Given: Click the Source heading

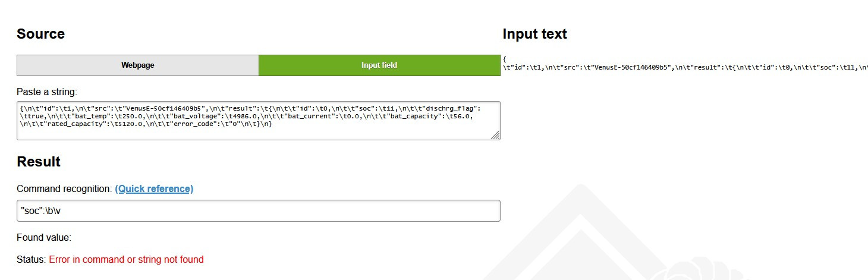Looking at the screenshot, I should [x=40, y=34].
